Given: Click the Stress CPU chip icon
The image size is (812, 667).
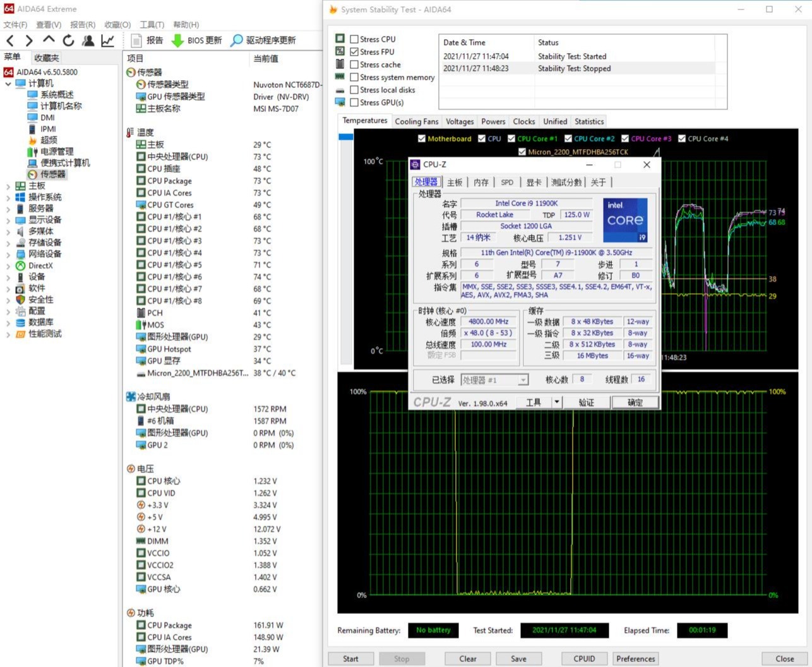Looking at the screenshot, I should pyautogui.click(x=340, y=39).
